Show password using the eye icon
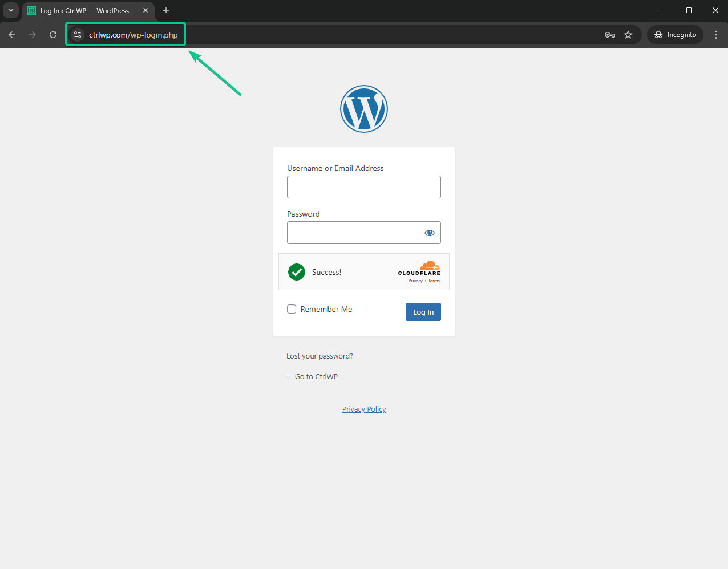728x569 pixels. [x=430, y=233]
